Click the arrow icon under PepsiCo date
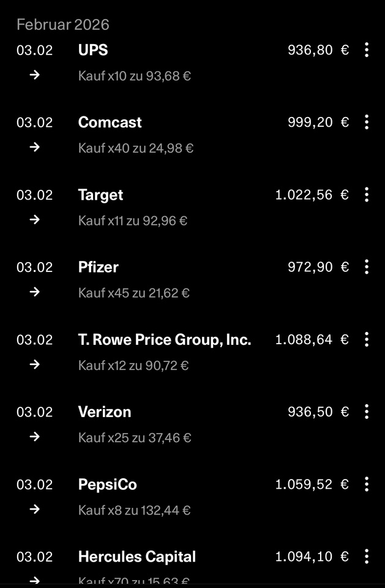 coord(35,509)
